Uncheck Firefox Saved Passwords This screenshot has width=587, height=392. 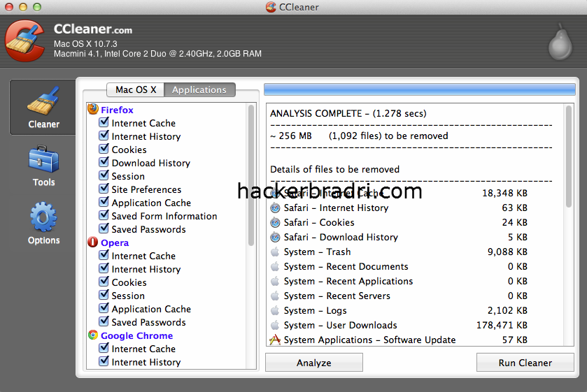click(104, 228)
